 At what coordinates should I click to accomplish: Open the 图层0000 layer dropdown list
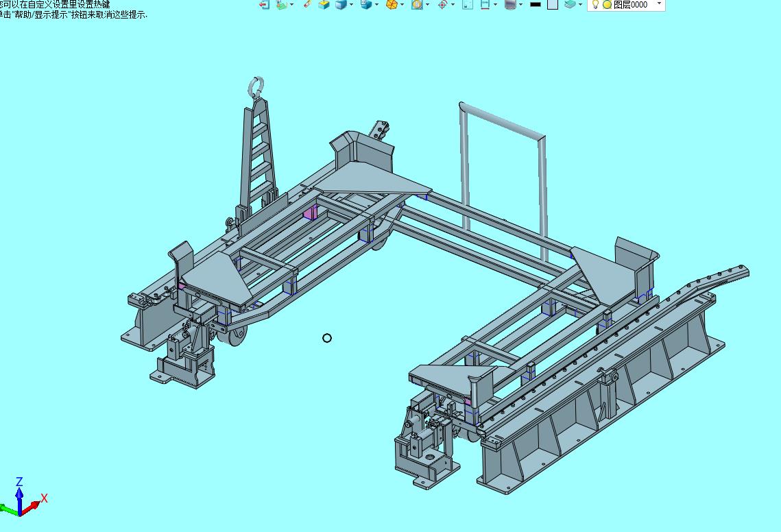pos(660,4)
